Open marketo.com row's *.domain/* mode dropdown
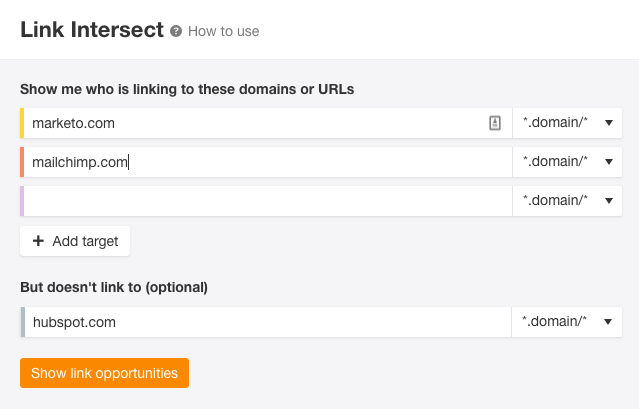Viewport: 639px width, 409px height. click(567, 123)
